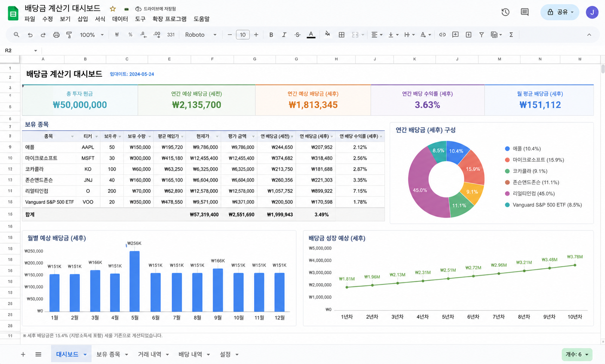Open filter dropdown for 티커 column
605x364 pixels.
(x=97, y=137)
